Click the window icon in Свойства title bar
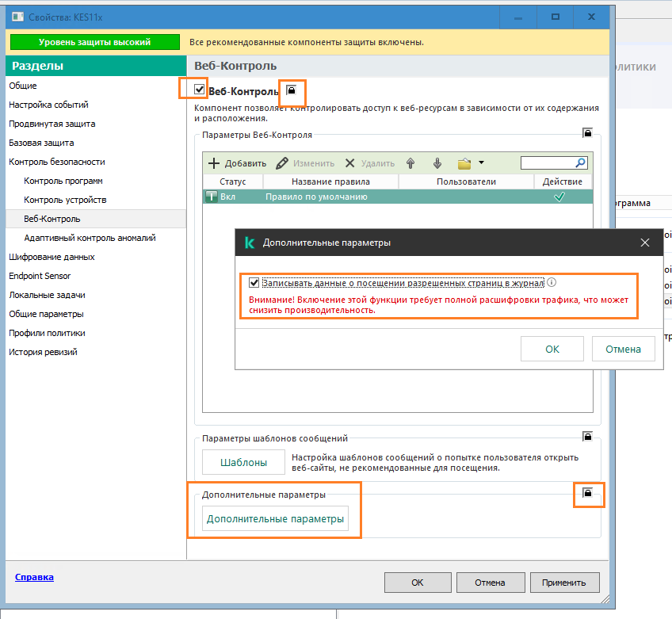 (x=17, y=17)
